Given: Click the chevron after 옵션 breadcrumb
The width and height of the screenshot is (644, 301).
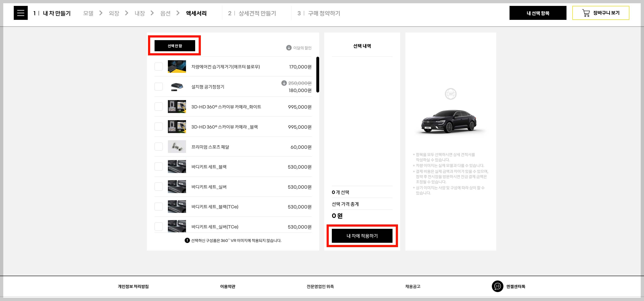Looking at the screenshot, I should coord(178,13).
